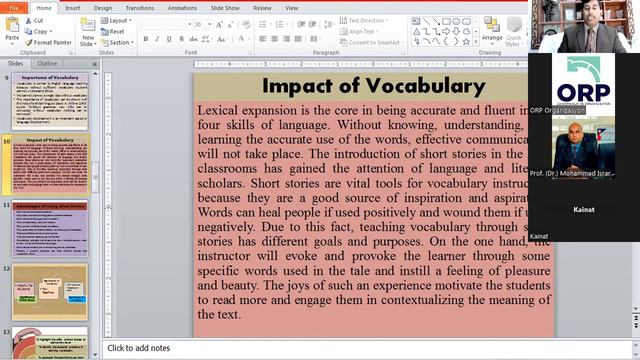Switch to the Design ribbon tab

click(103, 8)
